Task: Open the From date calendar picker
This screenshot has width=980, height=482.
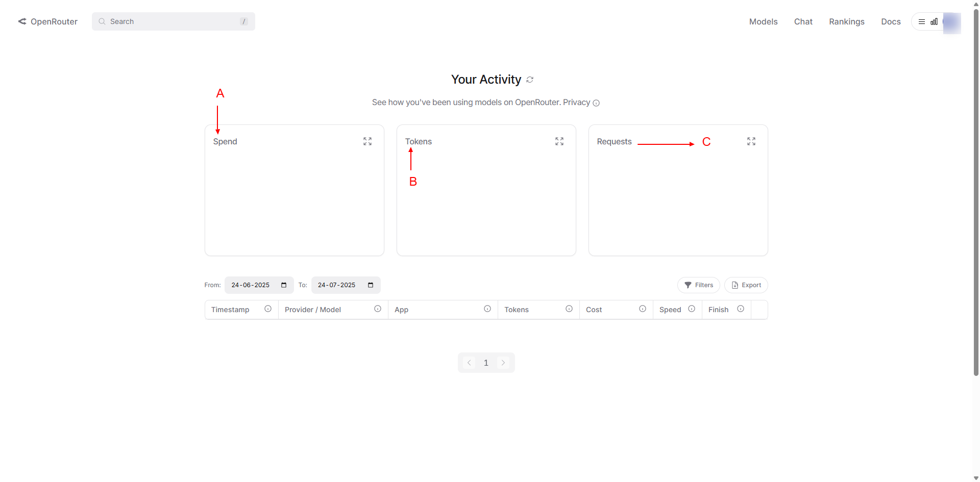Action: point(284,285)
